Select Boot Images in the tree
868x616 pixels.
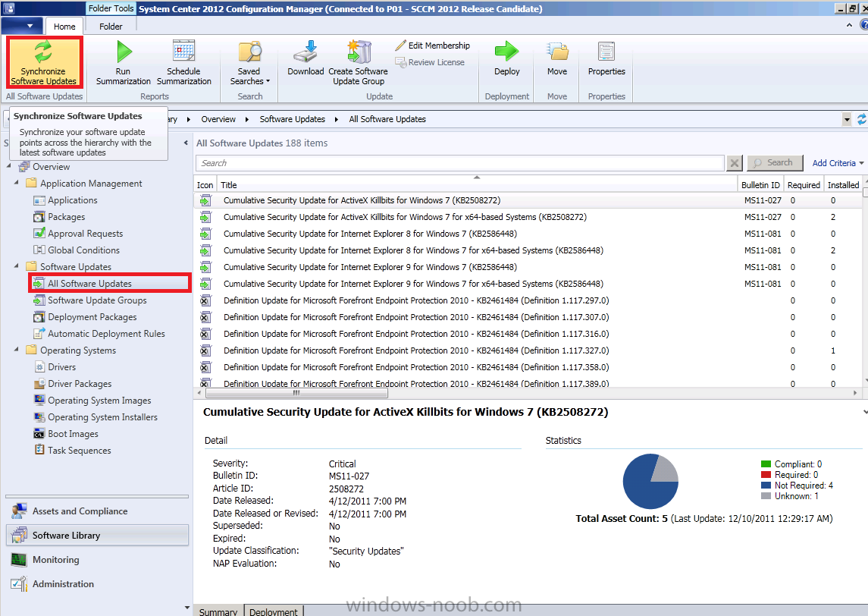coord(73,434)
